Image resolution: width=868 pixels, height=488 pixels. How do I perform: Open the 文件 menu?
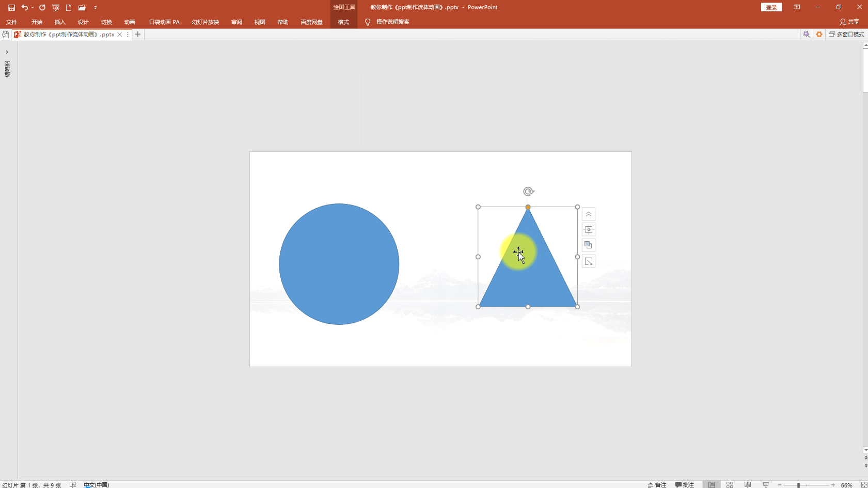click(x=11, y=22)
